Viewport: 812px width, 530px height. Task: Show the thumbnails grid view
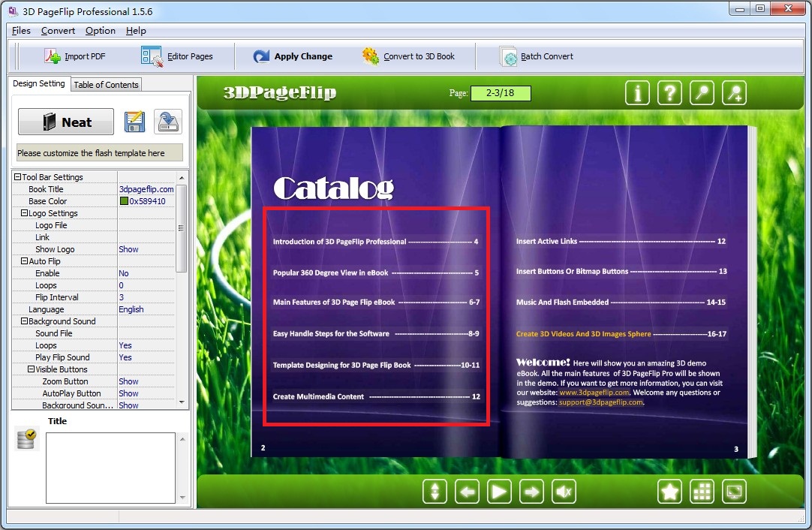[x=702, y=491]
